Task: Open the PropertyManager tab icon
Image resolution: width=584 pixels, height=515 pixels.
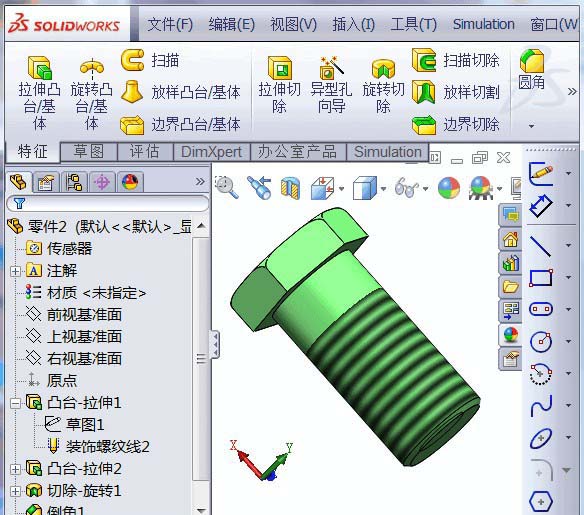Action: (45, 182)
